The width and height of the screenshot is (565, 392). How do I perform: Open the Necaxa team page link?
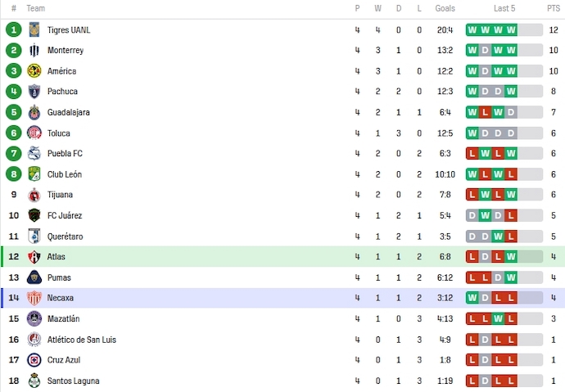click(x=61, y=298)
